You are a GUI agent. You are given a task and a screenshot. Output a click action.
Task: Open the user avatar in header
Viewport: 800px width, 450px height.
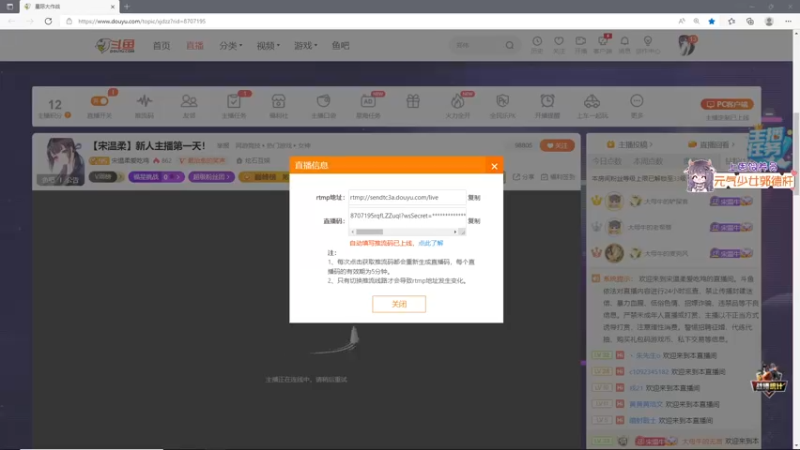pyautogui.click(x=687, y=45)
